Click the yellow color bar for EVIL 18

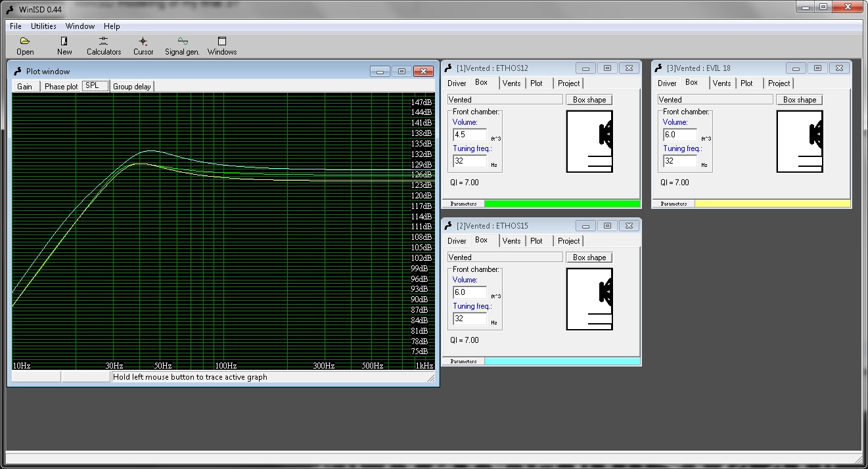(x=772, y=204)
